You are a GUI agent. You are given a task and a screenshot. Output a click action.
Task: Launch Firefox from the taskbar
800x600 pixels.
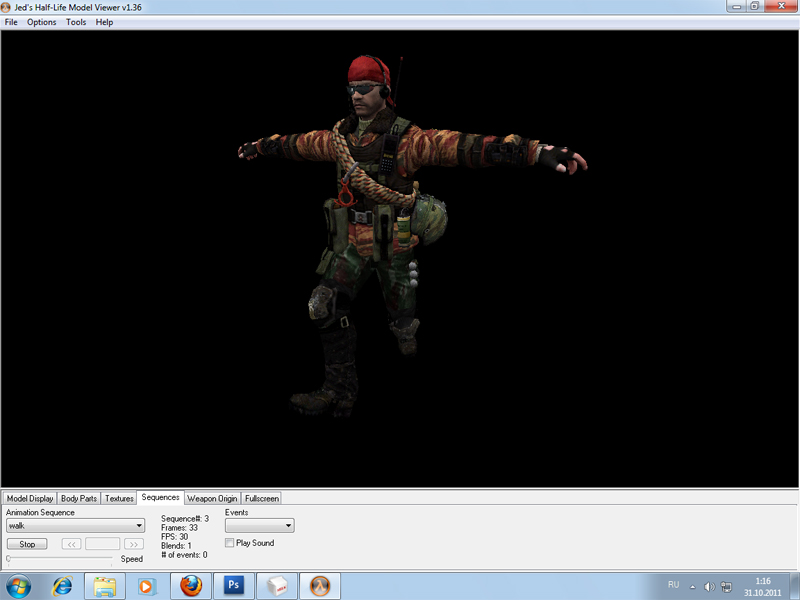(191, 585)
